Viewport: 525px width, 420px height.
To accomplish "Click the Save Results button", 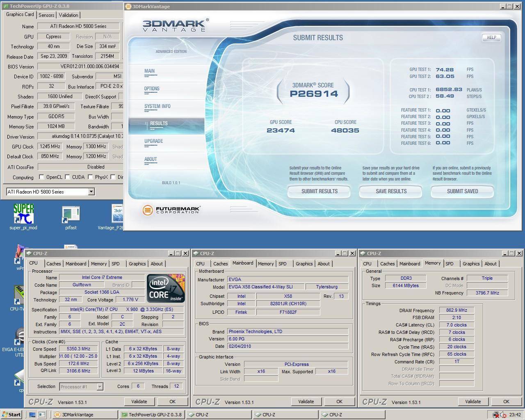I will point(391,191).
